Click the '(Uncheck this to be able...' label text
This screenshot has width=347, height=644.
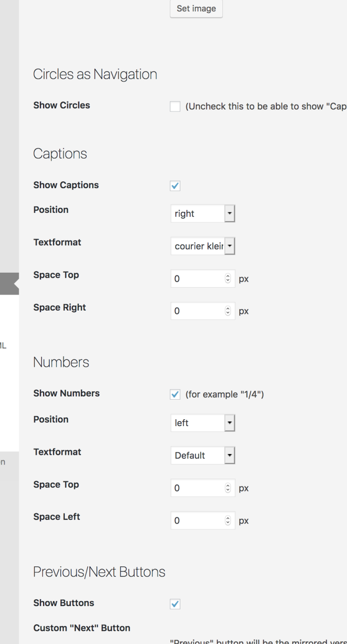(265, 107)
